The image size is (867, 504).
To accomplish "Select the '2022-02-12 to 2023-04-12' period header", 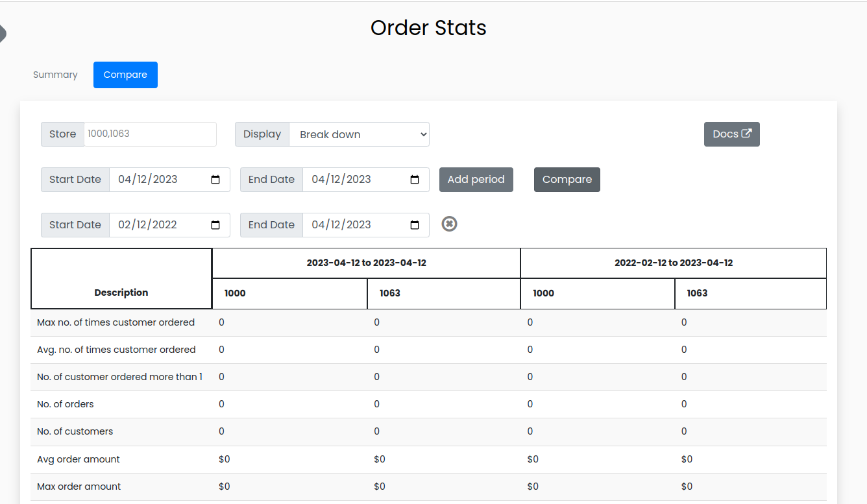I will pos(673,263).
